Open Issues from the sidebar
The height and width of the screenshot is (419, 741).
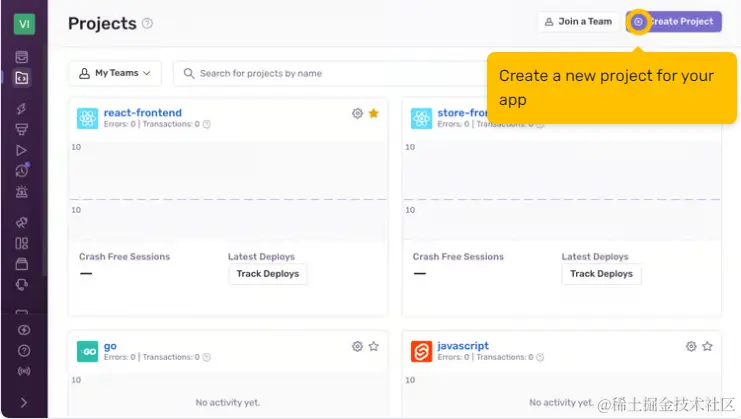tap(22, 57)
